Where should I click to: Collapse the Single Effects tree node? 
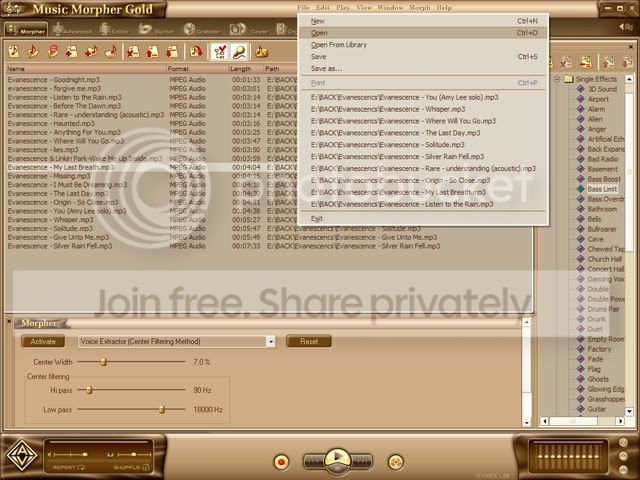point(557,79)
